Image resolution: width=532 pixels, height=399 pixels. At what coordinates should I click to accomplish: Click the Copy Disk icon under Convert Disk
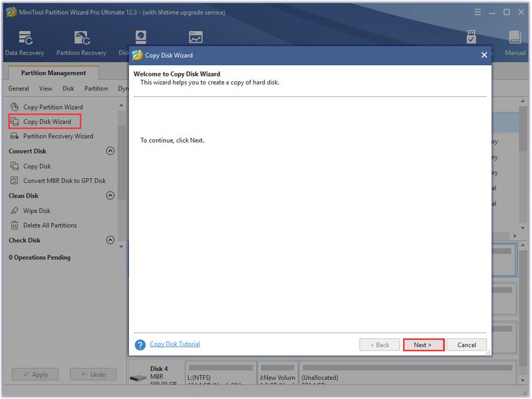pyautogui.click(x=15, y=166)
